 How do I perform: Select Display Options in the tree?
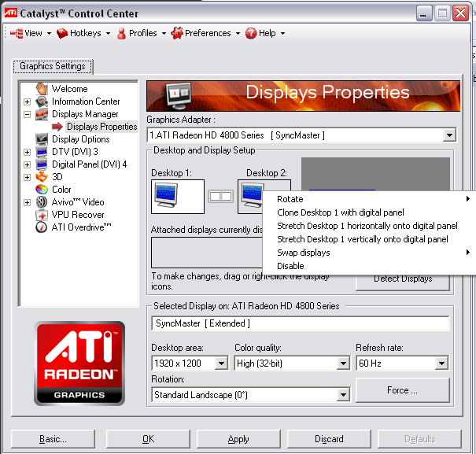click(81, 139)
